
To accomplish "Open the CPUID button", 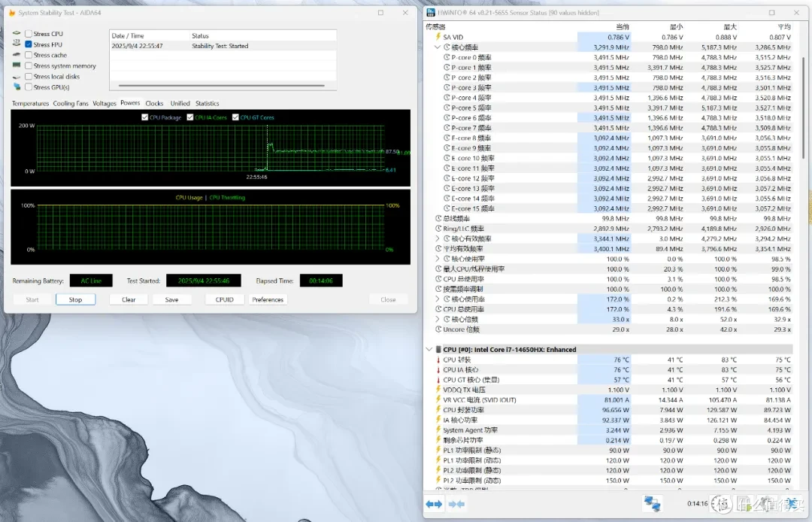I will point(224,299).
